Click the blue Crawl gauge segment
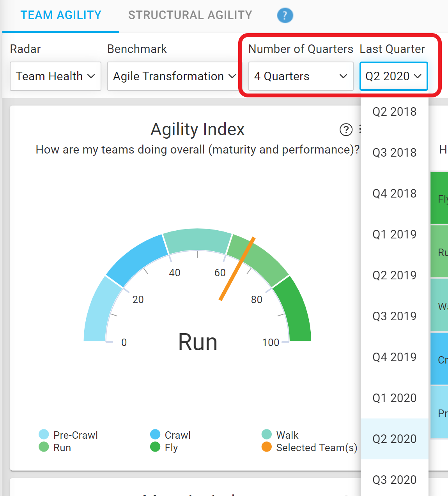 point(136,259)
